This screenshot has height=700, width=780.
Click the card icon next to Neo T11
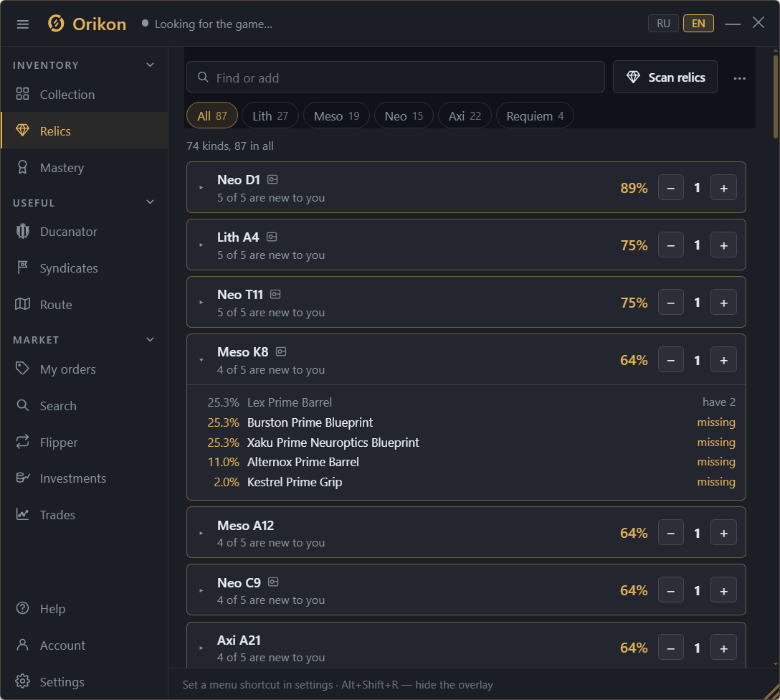275,295
